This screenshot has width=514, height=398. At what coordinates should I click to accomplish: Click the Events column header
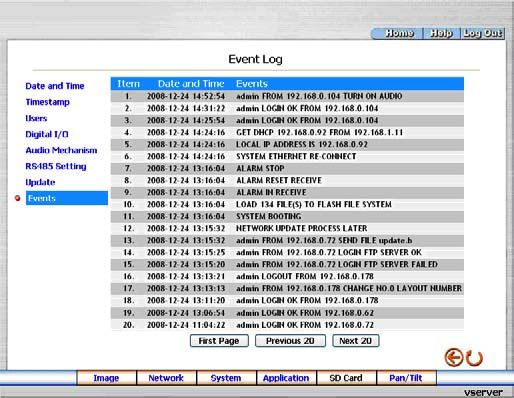pyautogui.click(x=252, y=84)
